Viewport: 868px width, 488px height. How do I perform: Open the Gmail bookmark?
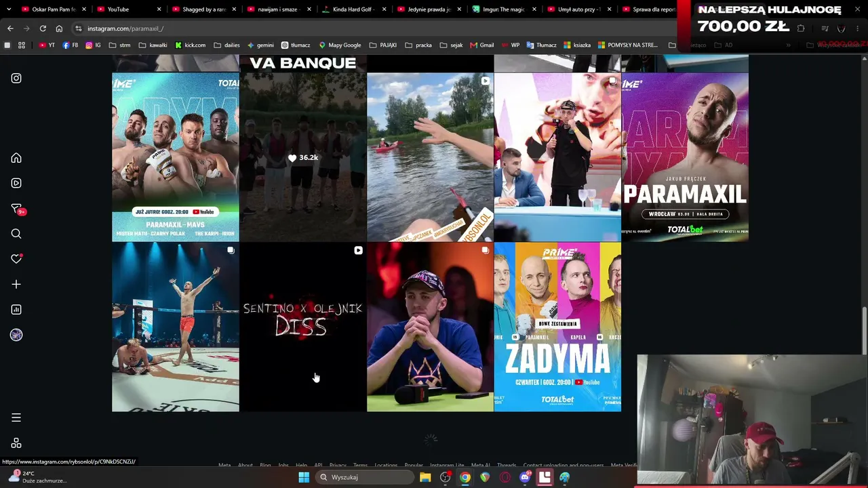point(481,45)
